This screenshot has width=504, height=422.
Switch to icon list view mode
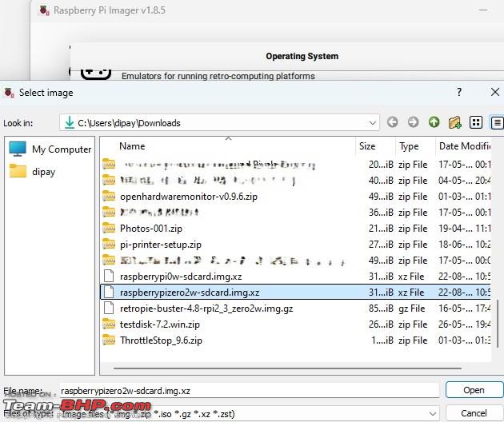point(476,122)
